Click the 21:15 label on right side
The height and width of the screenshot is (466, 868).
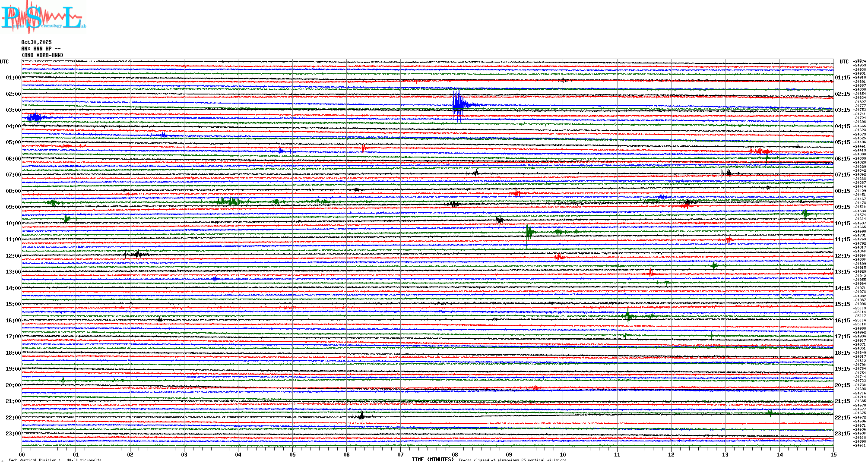[x=842, y=401]
